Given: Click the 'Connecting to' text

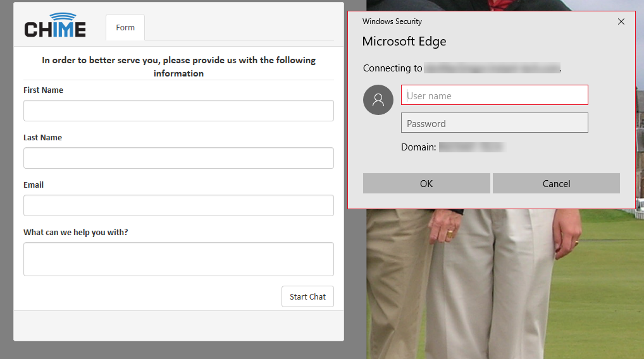Looking at the screenshot, I should tap(393, 68).
